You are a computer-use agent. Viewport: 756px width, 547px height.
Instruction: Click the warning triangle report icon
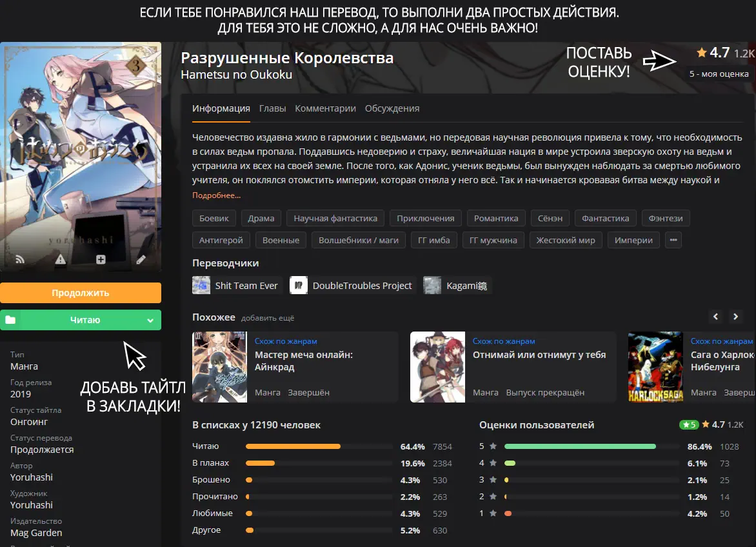click(x=60, y=259)
